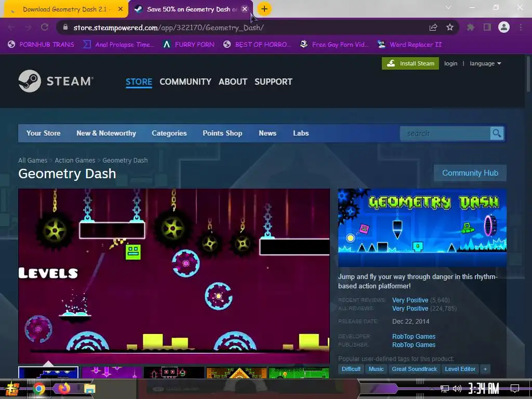Go to the Points Shop
Screen dimensions: 532x399
pyautogui.click(x=222, y=134)
